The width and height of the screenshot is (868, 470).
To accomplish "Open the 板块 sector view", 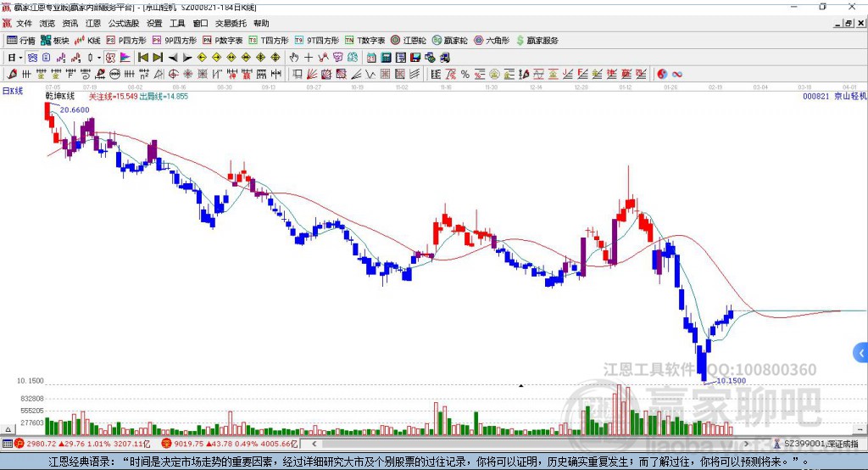I will [55, 41].
